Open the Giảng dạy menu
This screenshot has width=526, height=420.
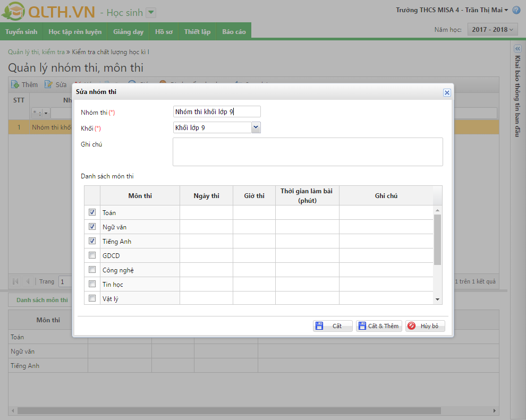(128, 31)
